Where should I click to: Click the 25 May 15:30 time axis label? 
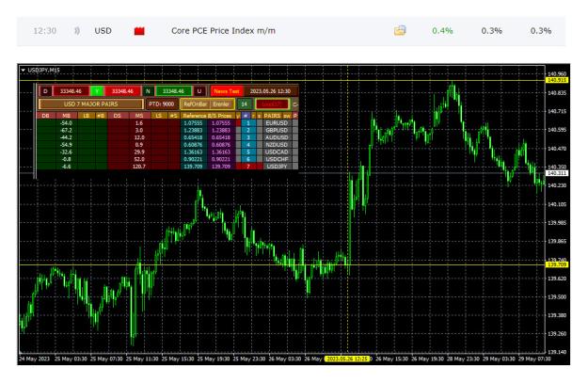(x=178, y=359)
